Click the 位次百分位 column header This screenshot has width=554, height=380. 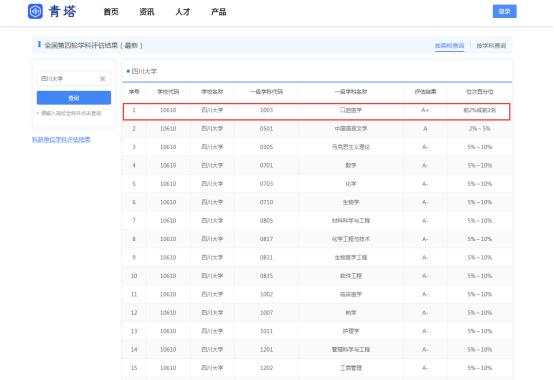tap(479, 92)
